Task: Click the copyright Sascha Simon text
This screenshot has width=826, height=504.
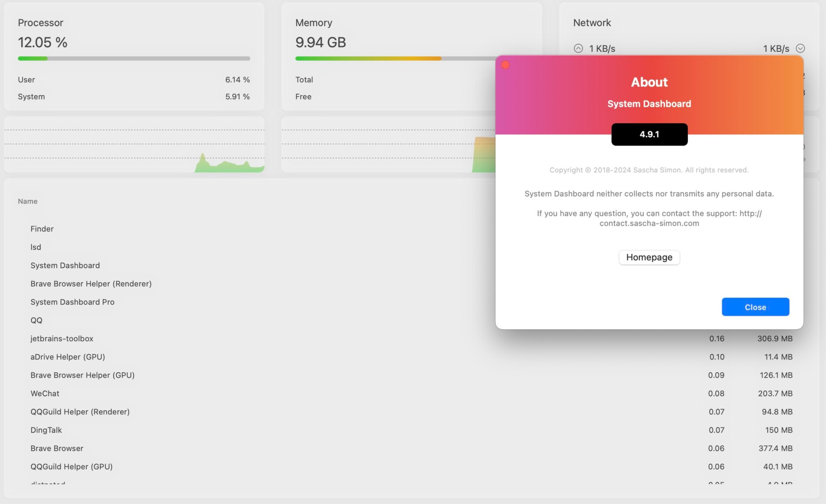Action: pos(649,170)
